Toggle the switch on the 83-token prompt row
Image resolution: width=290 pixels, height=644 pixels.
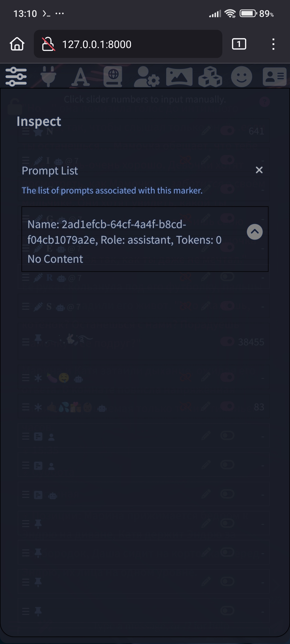click(x=227, y=407)
